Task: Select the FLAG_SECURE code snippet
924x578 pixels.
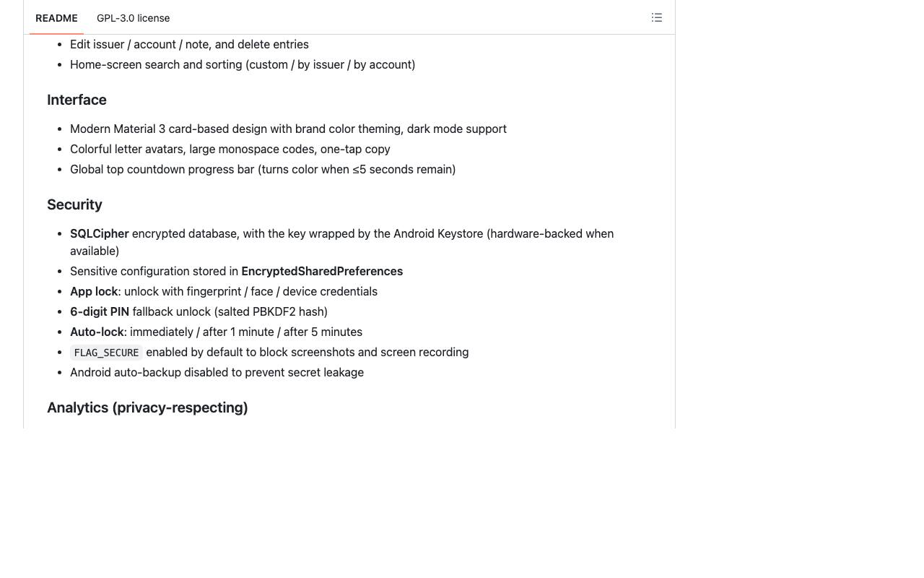Action: click(106, 353)
